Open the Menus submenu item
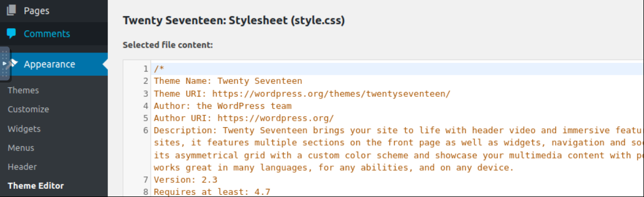644x197 pixels. [x=21, y=148]
